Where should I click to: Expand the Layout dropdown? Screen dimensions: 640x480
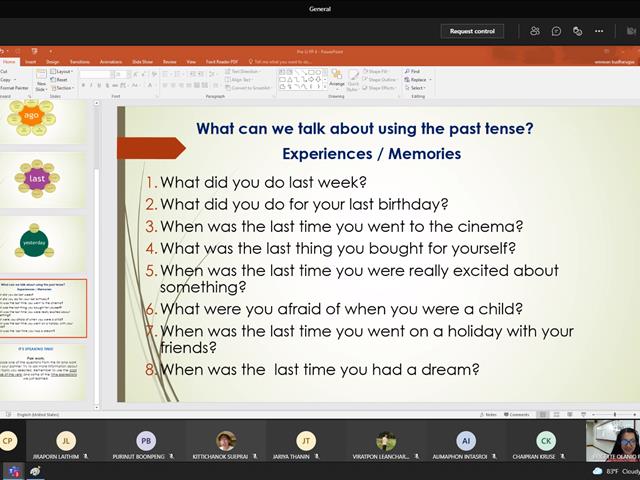(62, 71)
